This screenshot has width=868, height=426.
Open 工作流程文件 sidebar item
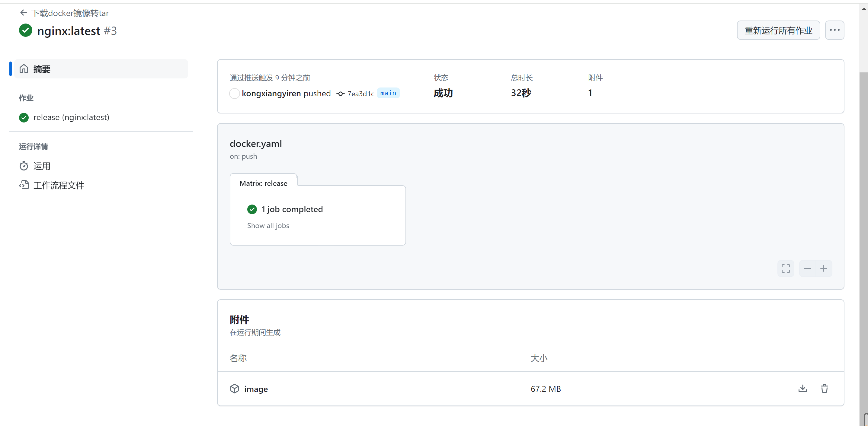(59, 185)
